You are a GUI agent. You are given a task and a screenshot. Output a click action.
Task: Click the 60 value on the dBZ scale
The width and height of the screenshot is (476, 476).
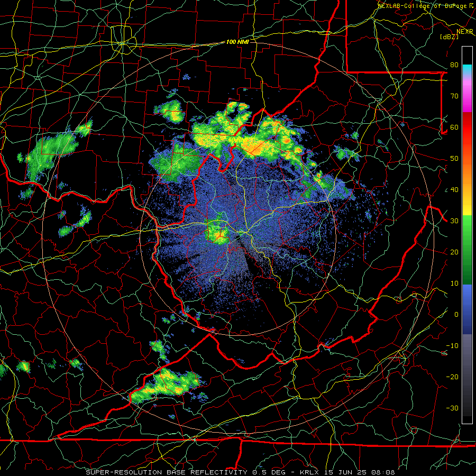tap(454, 127)
